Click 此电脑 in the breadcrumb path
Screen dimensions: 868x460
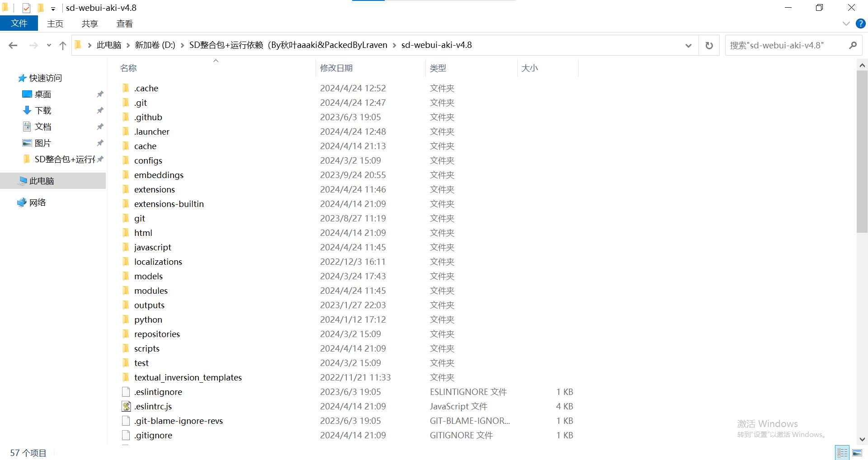tap(109, 45)
